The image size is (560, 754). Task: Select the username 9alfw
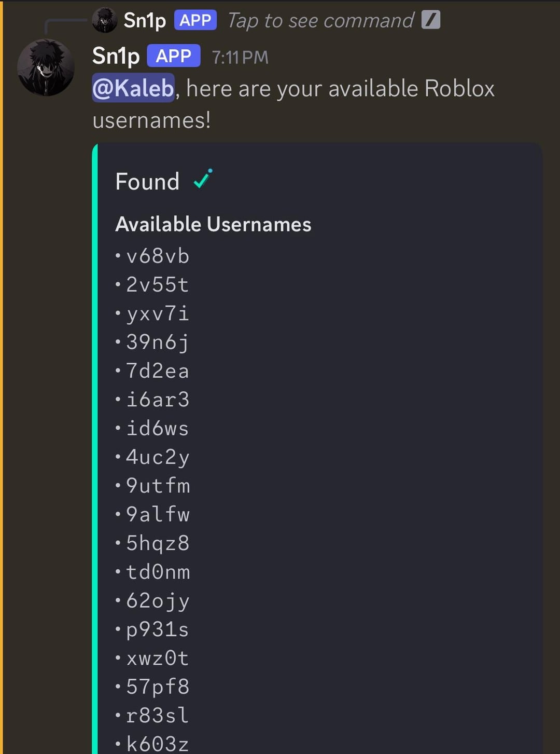click(158, 514)
